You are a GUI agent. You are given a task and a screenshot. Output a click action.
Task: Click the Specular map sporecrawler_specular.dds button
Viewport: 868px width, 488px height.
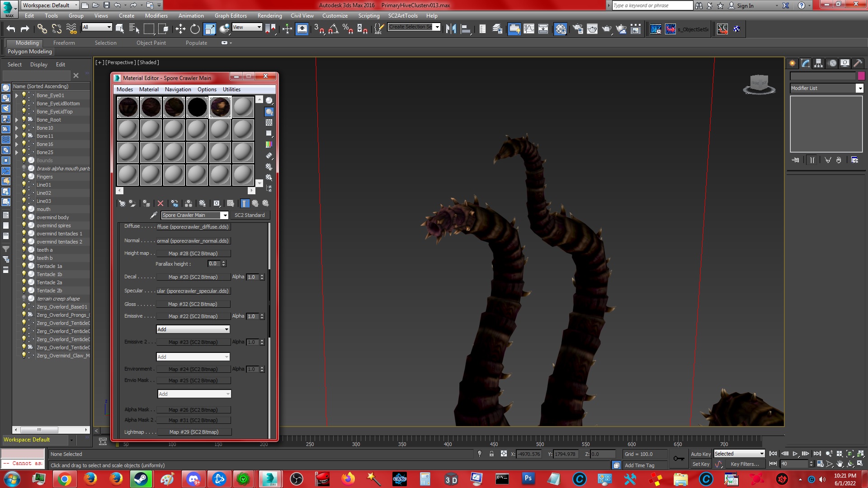(x=193, y=291)
